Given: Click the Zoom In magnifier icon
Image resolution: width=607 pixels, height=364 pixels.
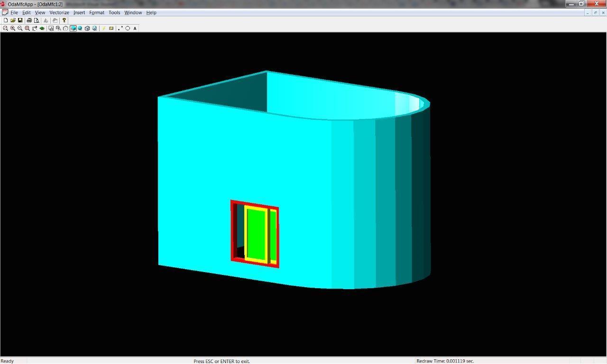Looking at the screenshot, I should click(x=13, y=28).
